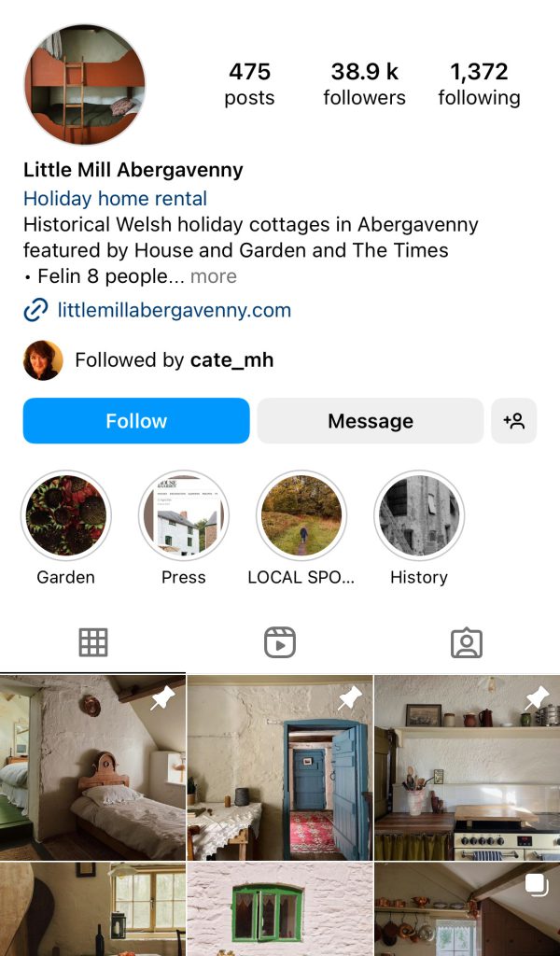Follow Little Mill Abergavenny
560x956 pixels.
point(136,421)
